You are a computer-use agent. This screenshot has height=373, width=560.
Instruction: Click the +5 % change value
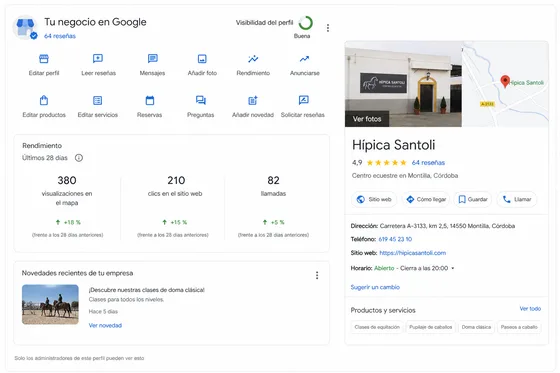click(x=274, y=222)
